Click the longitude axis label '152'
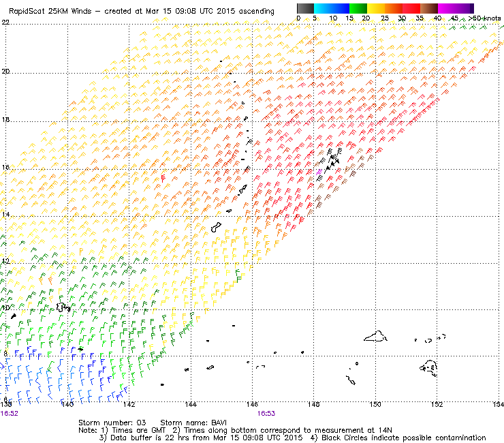Screen dimensions: 504x443 (437, 404)
